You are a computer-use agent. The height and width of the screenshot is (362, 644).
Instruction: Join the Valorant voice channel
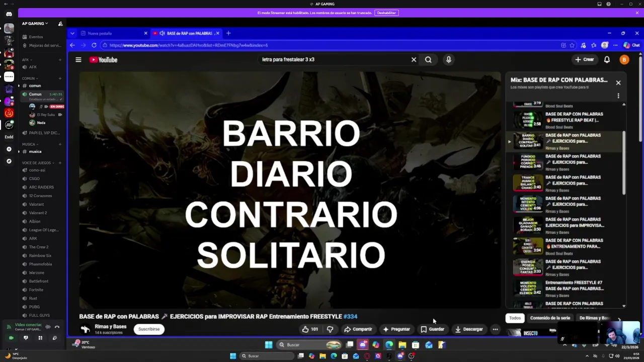click(42, 204)
